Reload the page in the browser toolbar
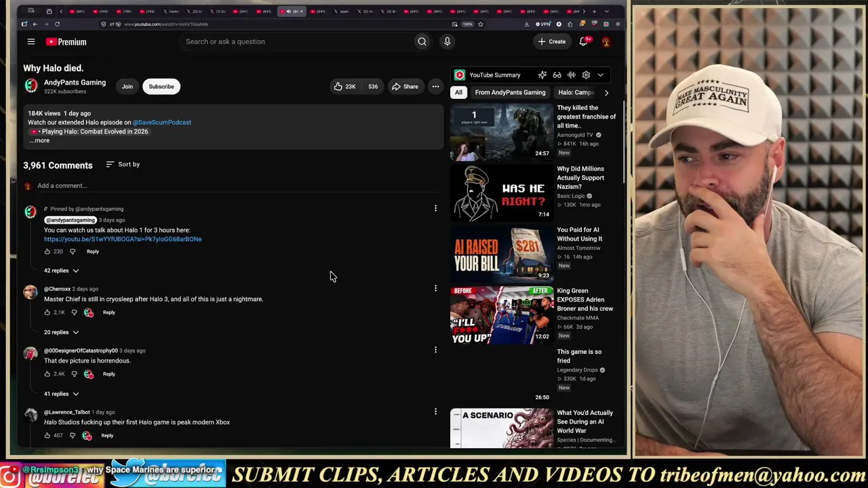Viewport: 868px width, 488px height. pos(57,24)
